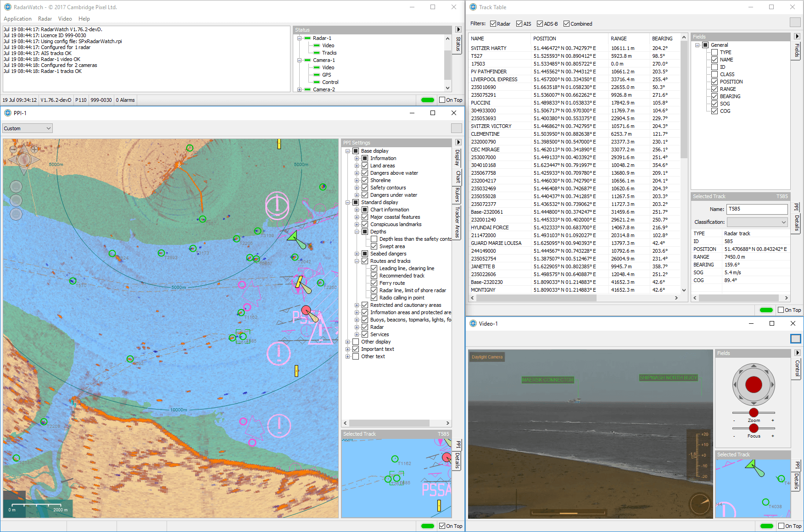Click the Fields panel header arrow in Track Table
This screenshot has width=804, height=532.
click(797, 37)
